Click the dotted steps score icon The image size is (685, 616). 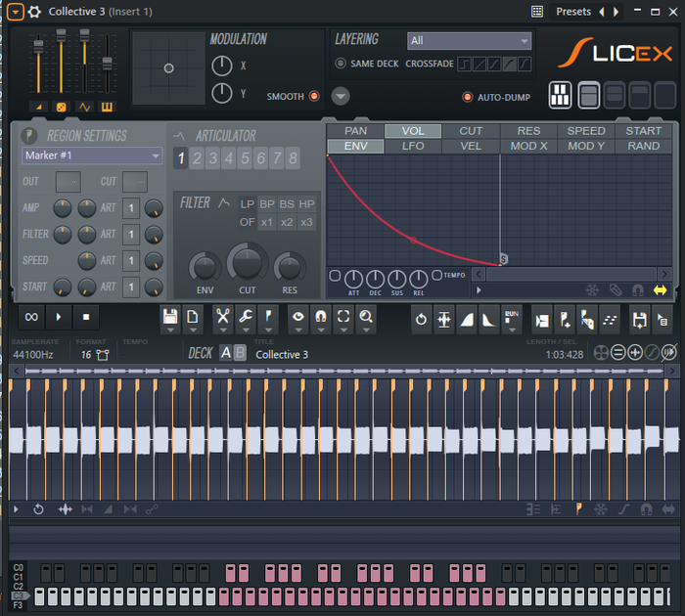coord(610,320)
